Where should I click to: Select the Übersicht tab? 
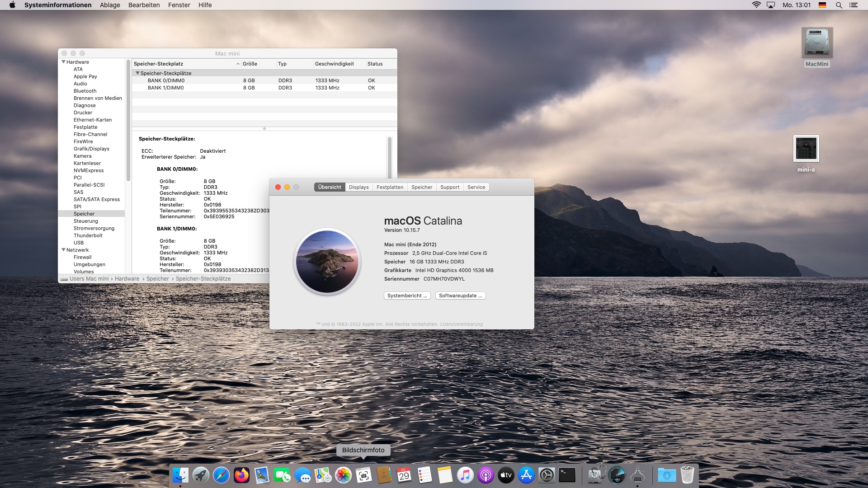330,187
